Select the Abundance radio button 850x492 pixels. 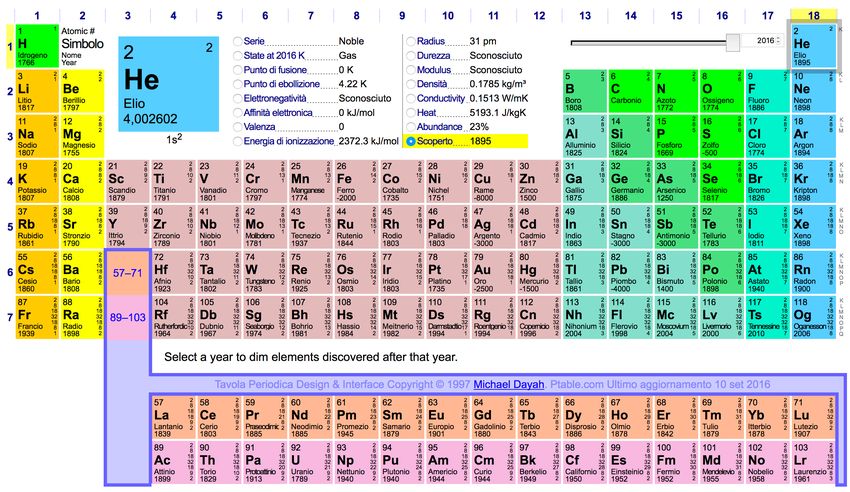coord(411,127)
